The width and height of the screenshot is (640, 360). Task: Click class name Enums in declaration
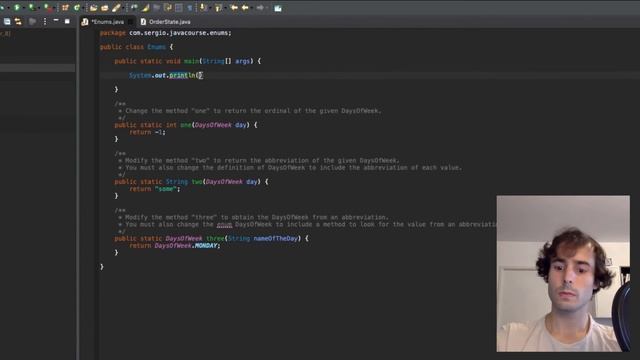click(x=156, y=47)
